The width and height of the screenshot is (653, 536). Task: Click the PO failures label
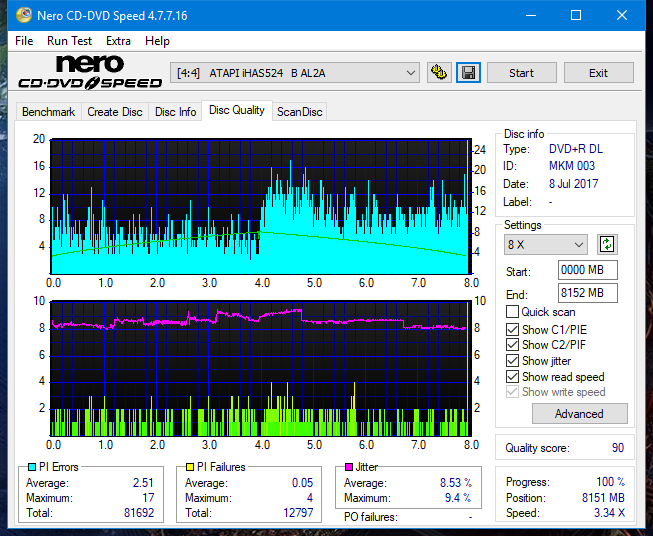click(x=371, y=517)
